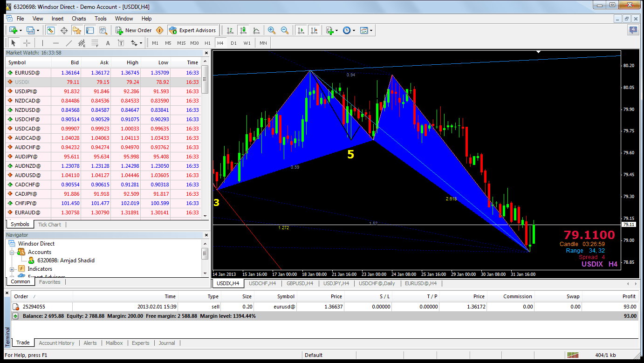Switch to Navigator Favorites tab

50,282
